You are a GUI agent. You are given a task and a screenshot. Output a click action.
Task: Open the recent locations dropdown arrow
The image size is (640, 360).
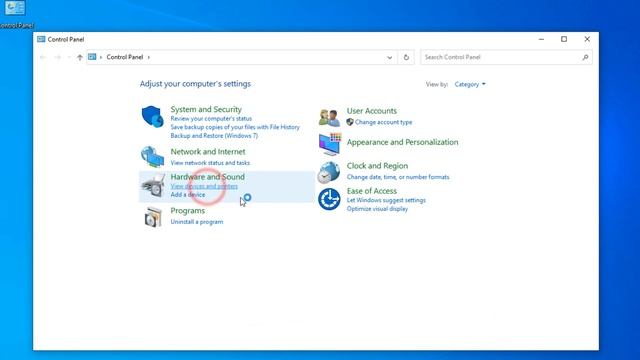click(69, 57)
